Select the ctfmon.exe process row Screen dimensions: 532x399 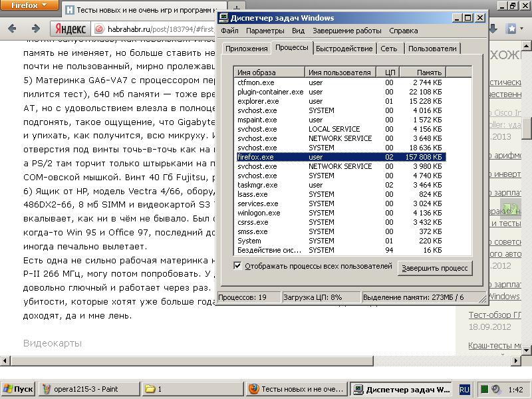pos(340,82)
